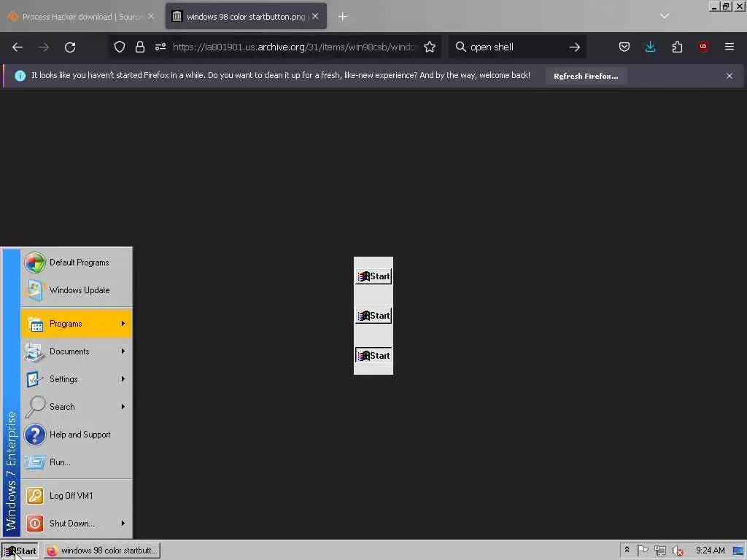Show hidden tray icons with the chevron

627,550
